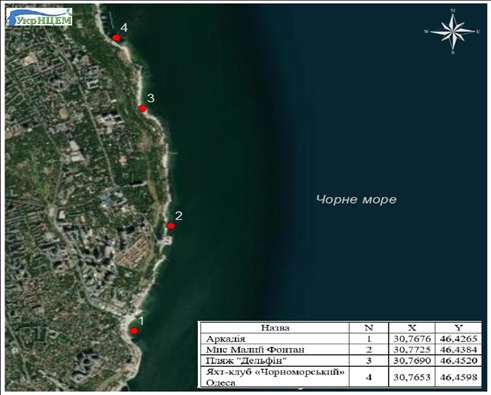Select red marker number 3 on shoreline
491x395 pixels.
point(142,108)
